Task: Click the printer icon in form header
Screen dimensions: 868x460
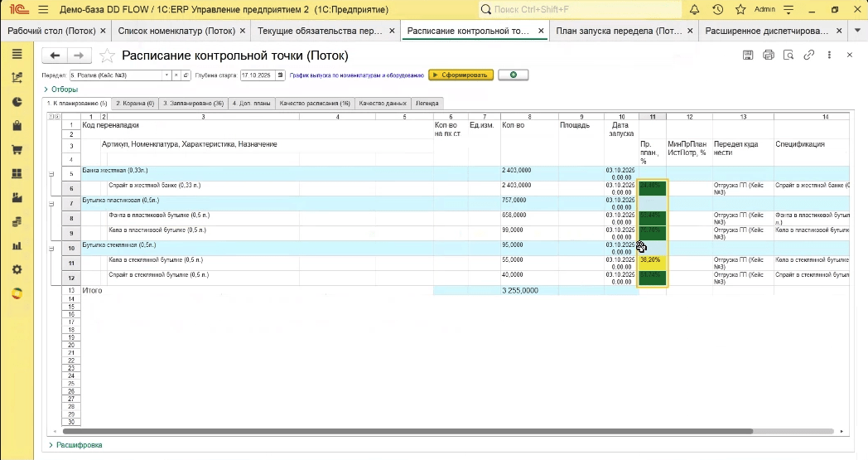Action: point(769,56)
